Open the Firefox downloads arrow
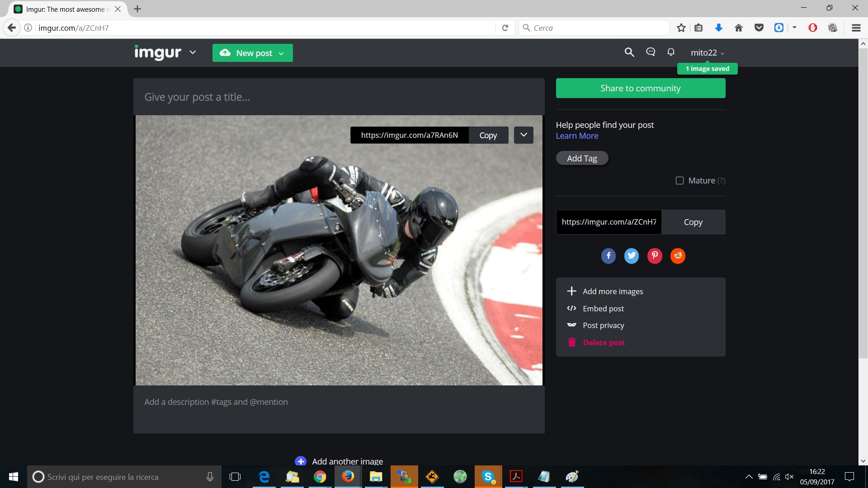The height and width of the screenshot is (488, 868). 719,28
